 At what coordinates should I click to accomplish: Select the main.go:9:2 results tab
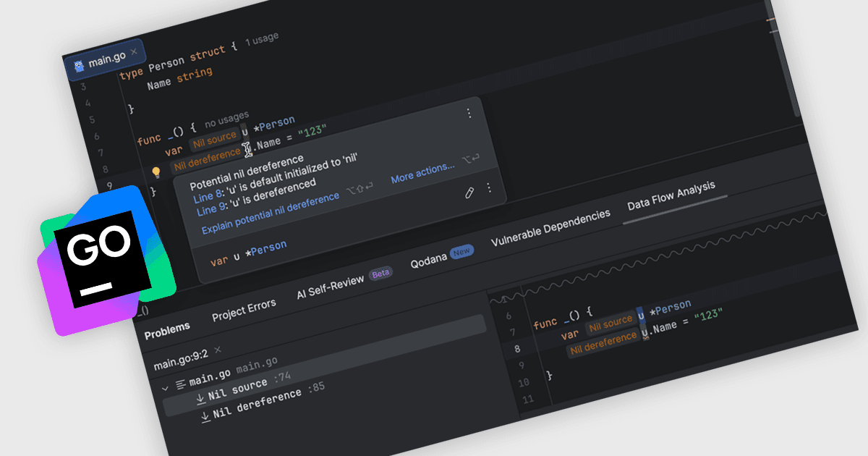pos(180,360)
